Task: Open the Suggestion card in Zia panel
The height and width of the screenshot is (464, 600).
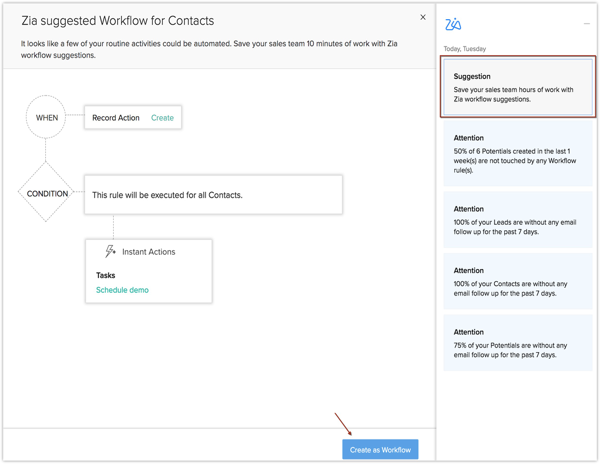Action: [x=518, y=87]
